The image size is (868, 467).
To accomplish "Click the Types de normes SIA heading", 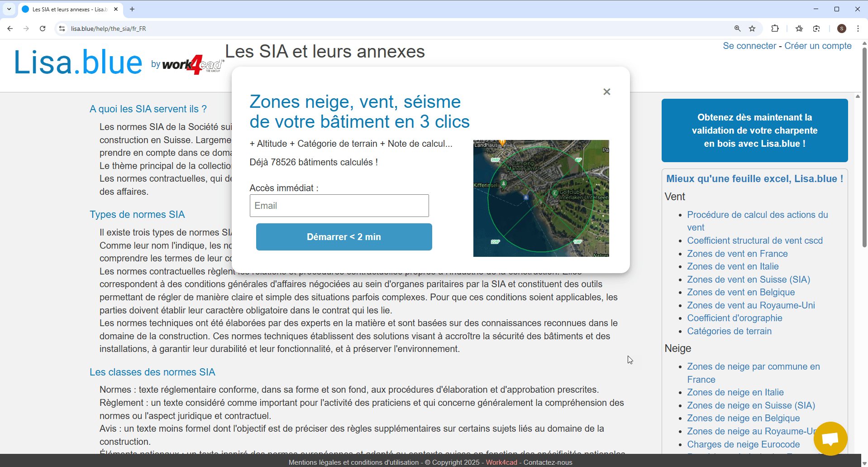I will pos(137,214).
